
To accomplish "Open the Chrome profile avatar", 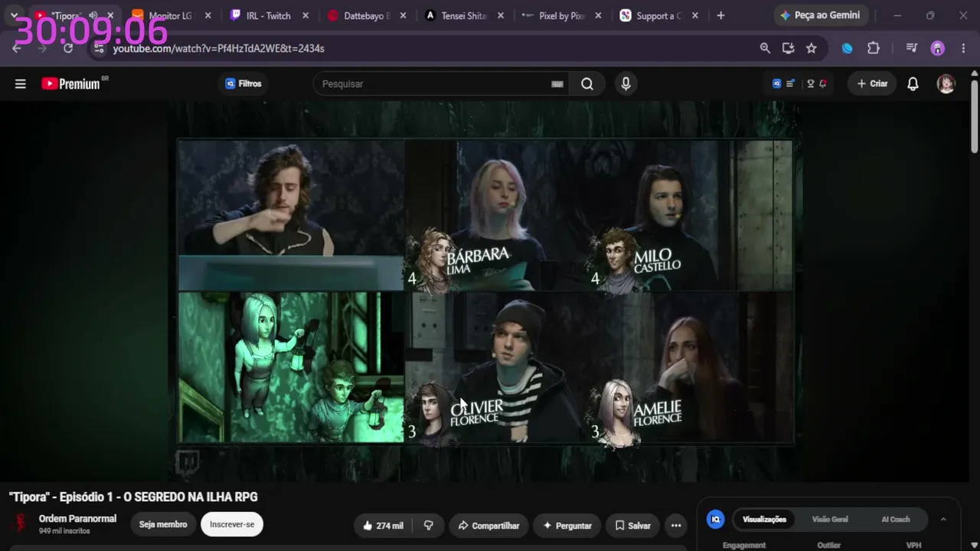I will 938,48.
